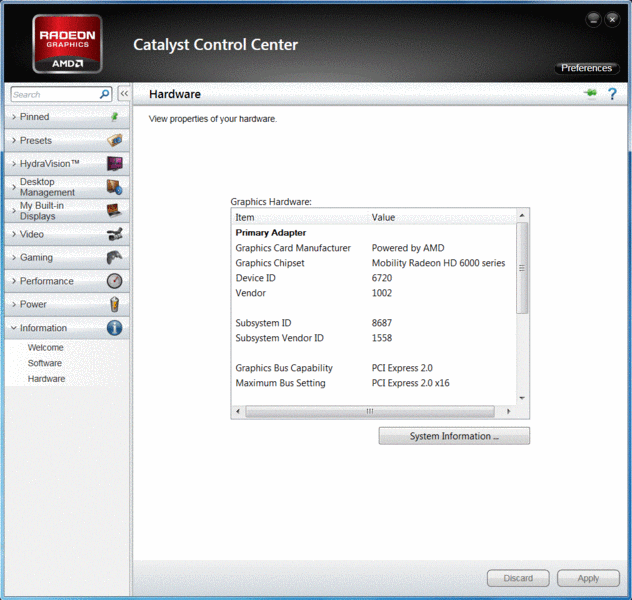Click the Power battery icon
The width and height of the screenshot is (632, 600).
[x=114, y=304]
